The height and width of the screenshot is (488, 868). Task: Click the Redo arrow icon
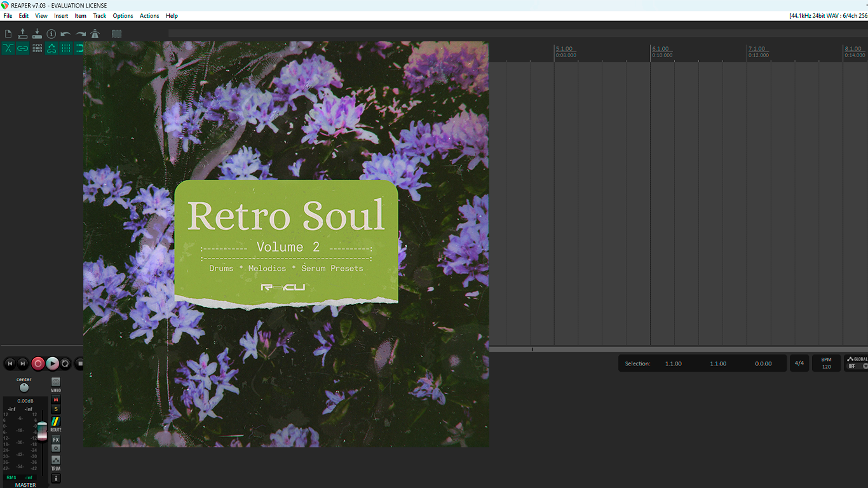[x=81, y=34]
